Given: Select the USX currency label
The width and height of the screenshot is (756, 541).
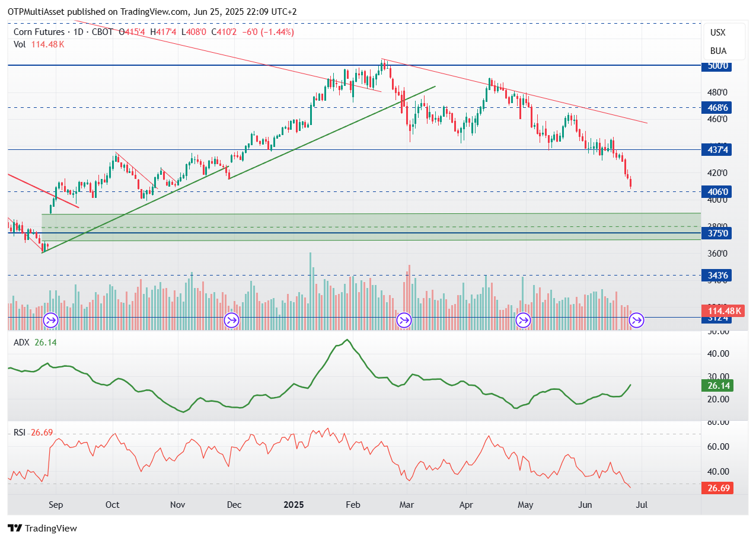Looking at the screenshot, I should [x=718, y=33].
